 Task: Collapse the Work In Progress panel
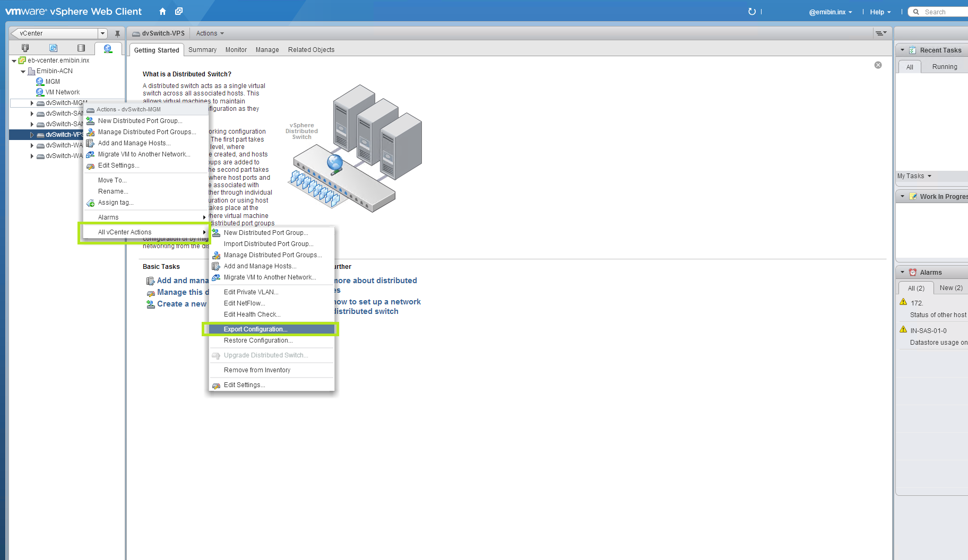click(902, 196)
